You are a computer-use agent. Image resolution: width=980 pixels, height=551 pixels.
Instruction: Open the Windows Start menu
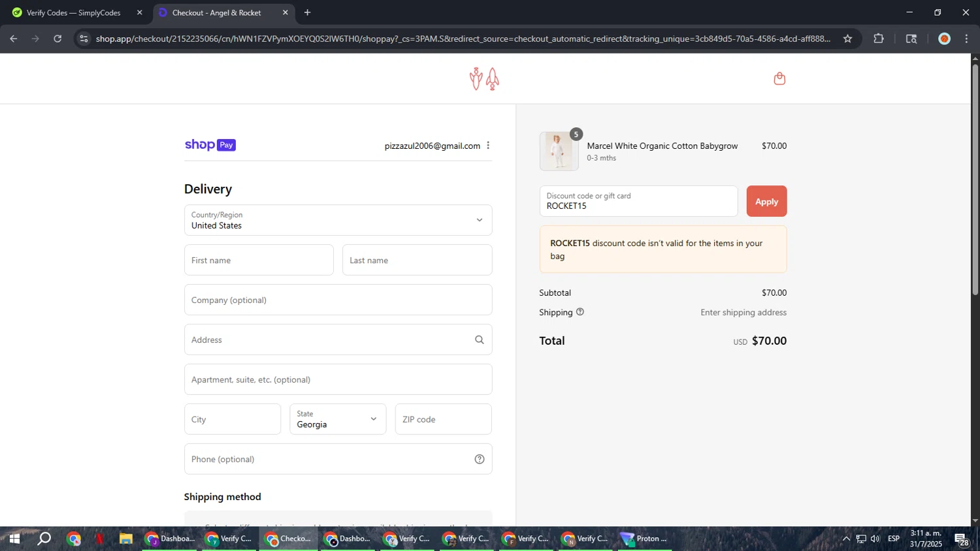click(14, 539)
